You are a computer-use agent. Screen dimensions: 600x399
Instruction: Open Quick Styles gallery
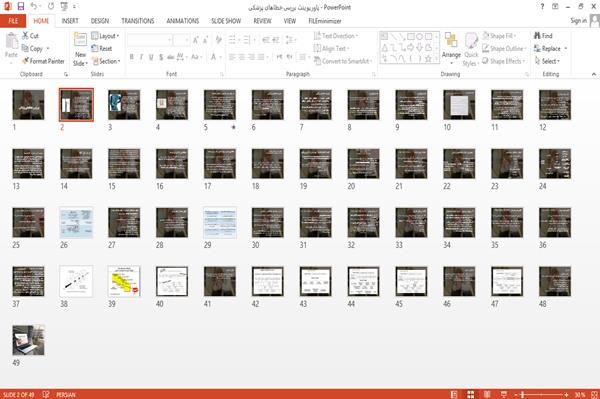tap(471, 50)
